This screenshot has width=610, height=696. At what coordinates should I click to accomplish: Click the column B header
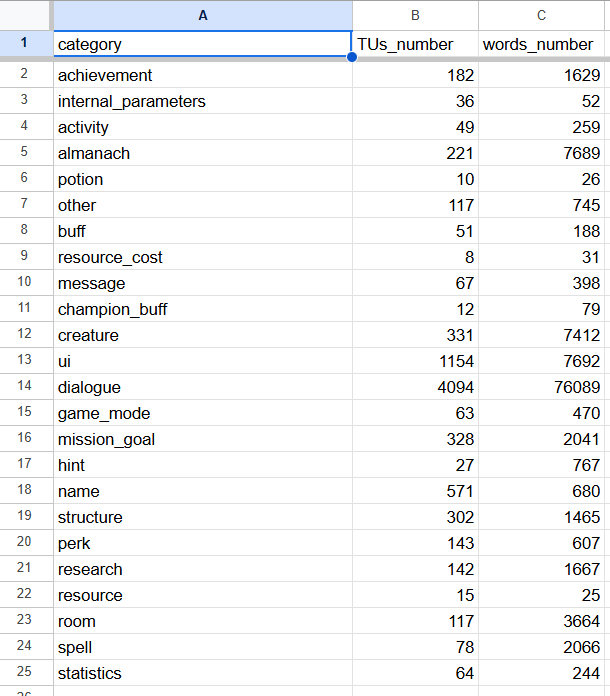[415, 15]
